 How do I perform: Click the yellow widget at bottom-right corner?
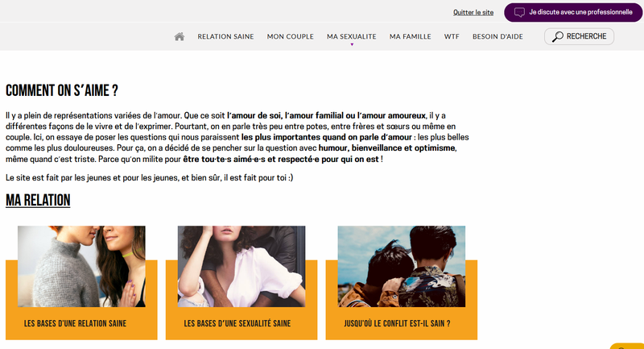(627, 346)
